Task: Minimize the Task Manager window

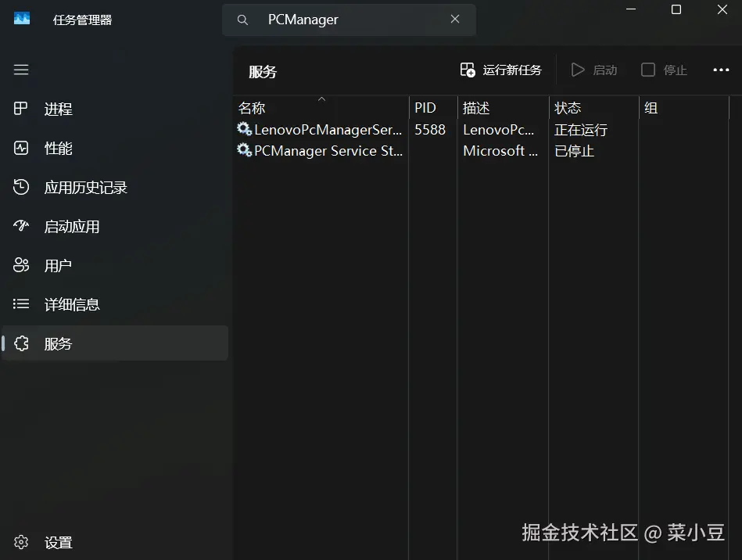Action: [631, 9]
